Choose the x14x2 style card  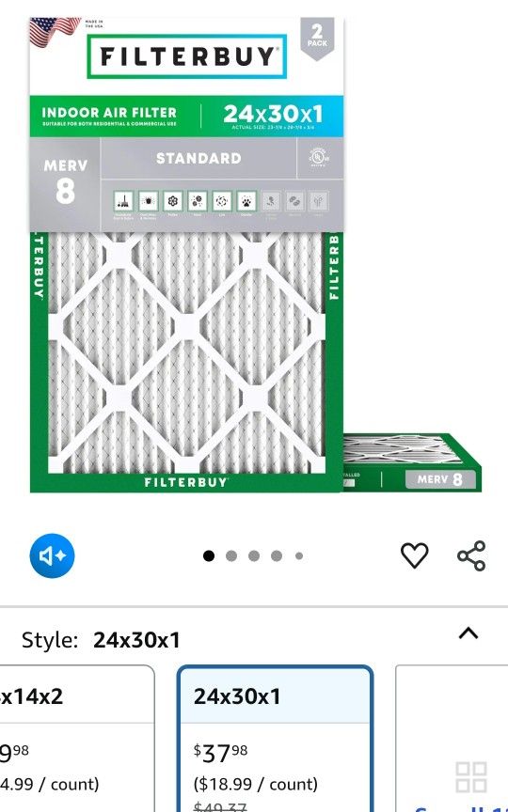[x=77, y=739]
